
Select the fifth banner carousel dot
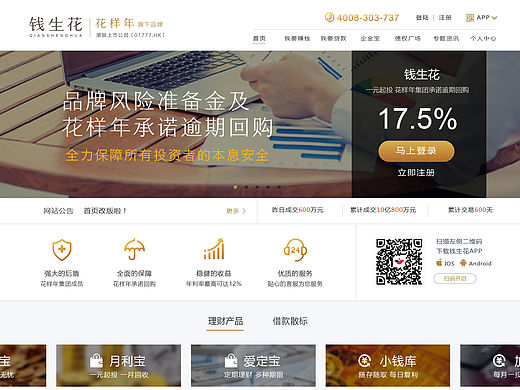pyautogui.click(x=279, y=187)
